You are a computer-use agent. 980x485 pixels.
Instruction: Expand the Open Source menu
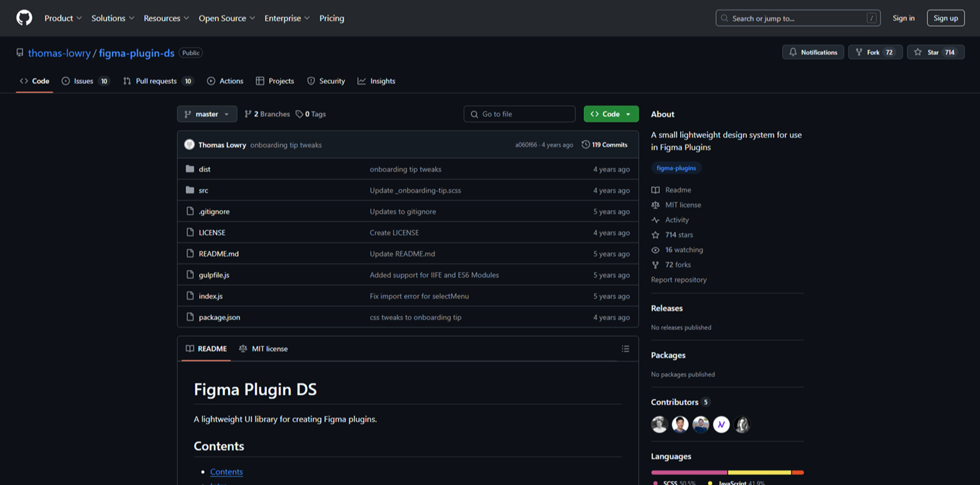point(226,18)
